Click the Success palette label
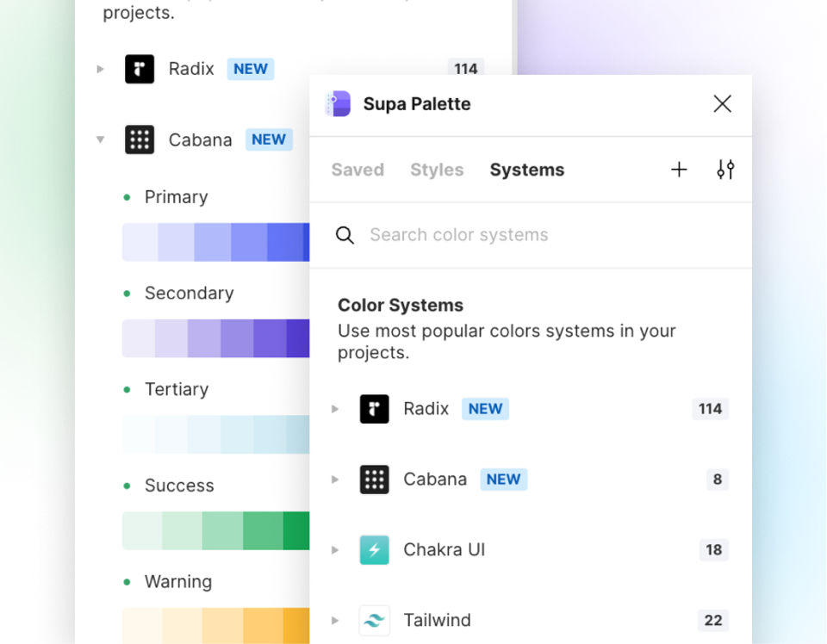 [x=179, y=486]
